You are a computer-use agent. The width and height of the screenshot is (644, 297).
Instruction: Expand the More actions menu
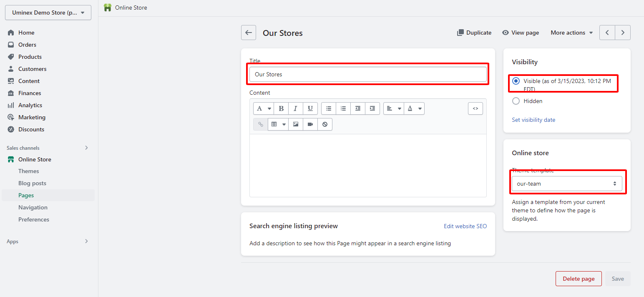(x=571, y=33)
